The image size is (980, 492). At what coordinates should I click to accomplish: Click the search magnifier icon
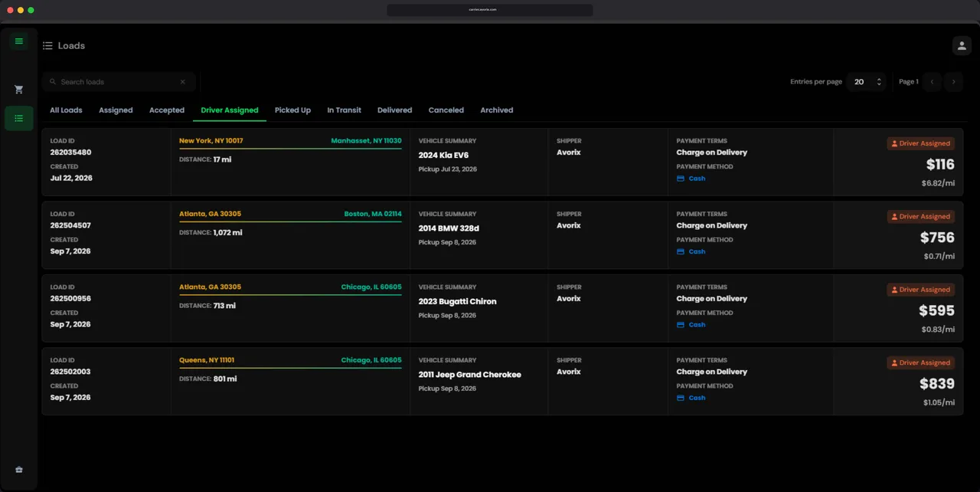[53, 82]
